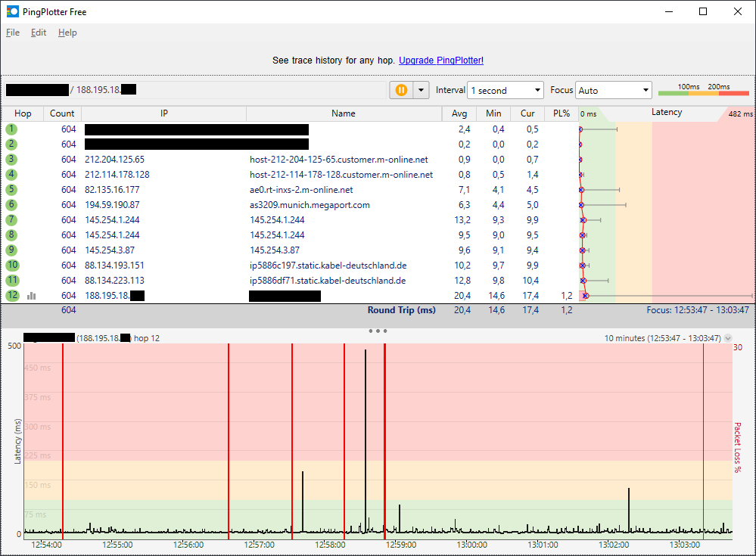Click the Upgrade PingPlotter! link
The width and height of the screenshot is (756, 556).
pyautogui.click(x=440, y=61)
